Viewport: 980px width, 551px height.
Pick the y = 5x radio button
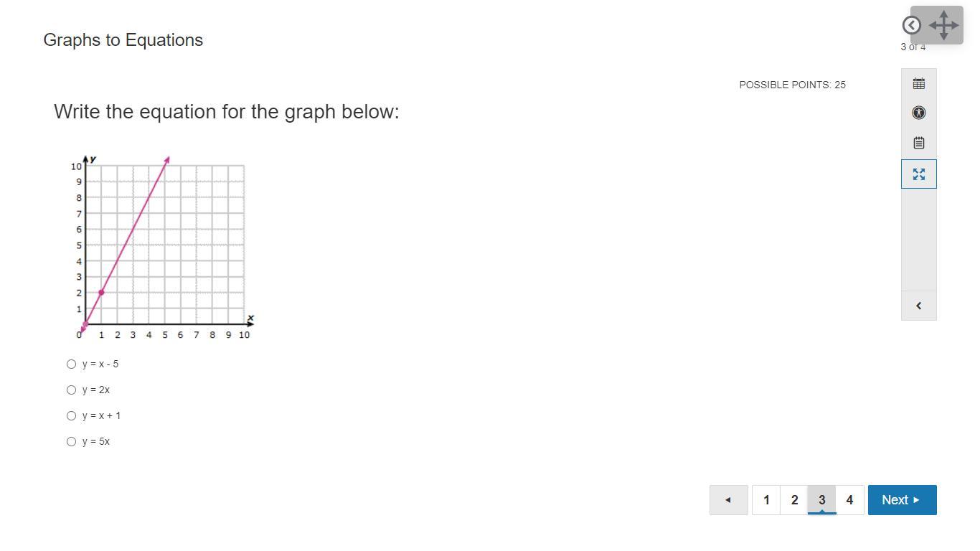[71, 441]
